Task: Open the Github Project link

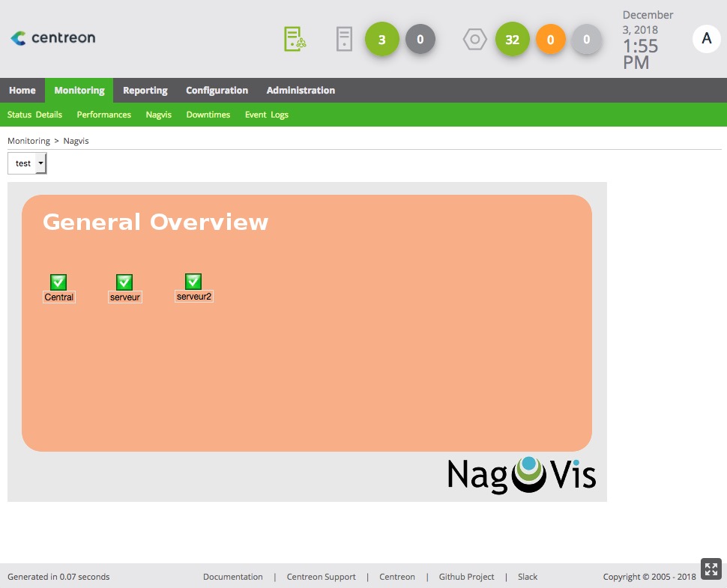Action: pyautogui.click(x=466, y=577)
